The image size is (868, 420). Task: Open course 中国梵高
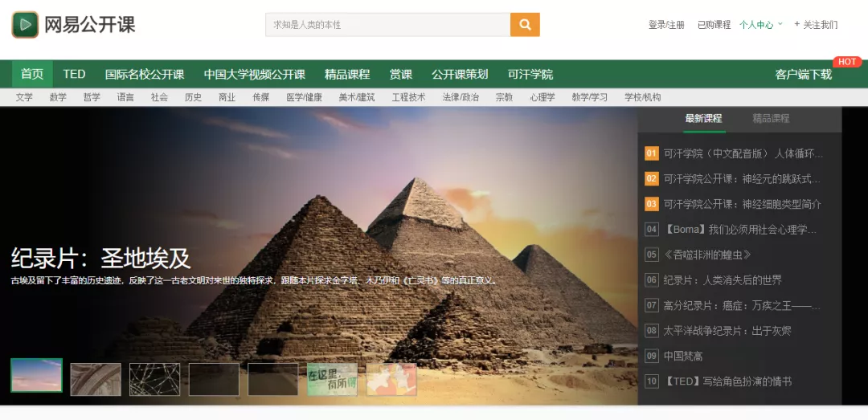pyautogui.click(x=683, y=357)
